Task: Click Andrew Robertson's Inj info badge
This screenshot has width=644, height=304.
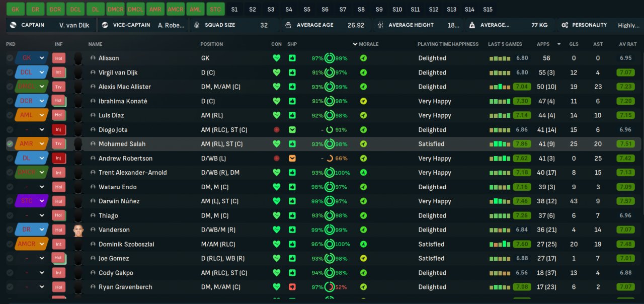Action: click(x=58, y=158)
